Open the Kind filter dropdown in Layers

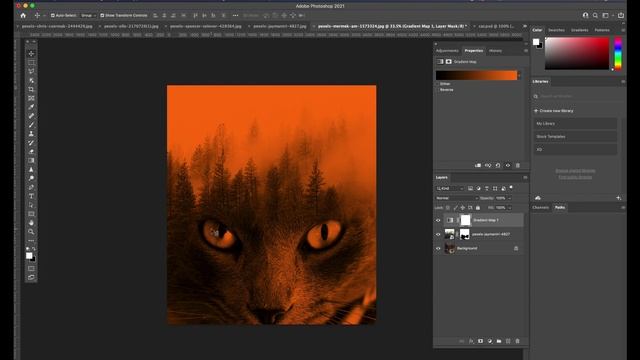tap(450, 188)
